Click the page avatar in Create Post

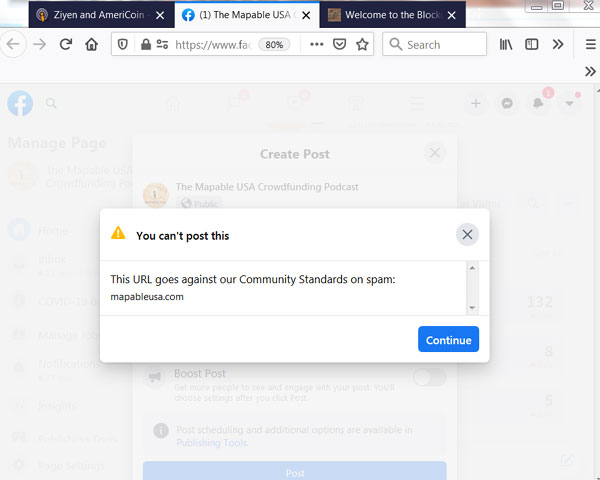156,195
